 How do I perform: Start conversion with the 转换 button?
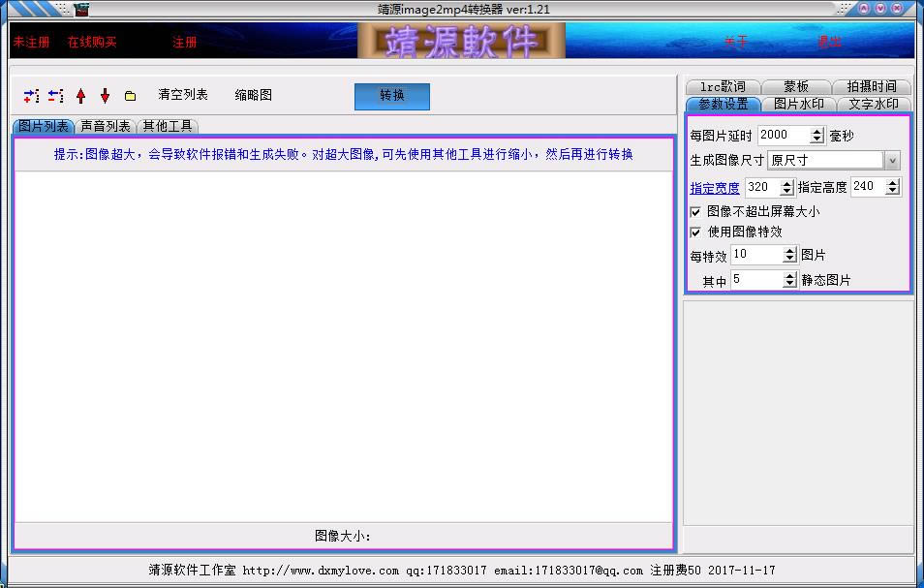(x=392, y=96)
